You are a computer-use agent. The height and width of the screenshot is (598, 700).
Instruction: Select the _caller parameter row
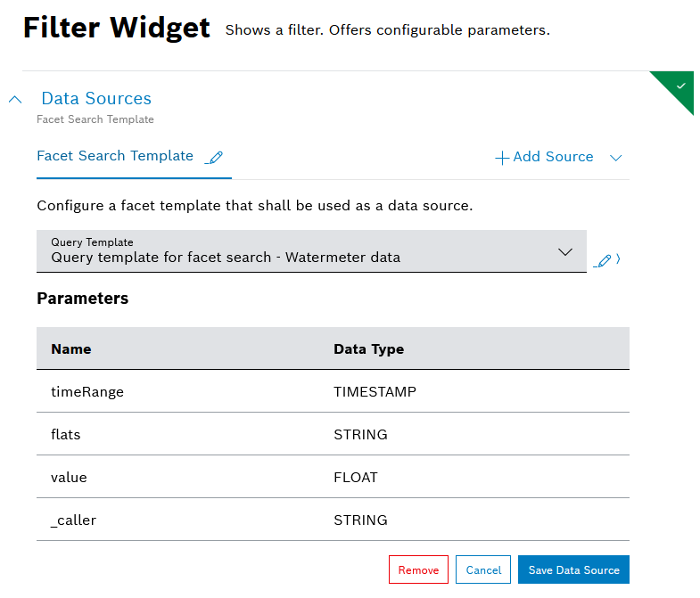tap(333, 520)
